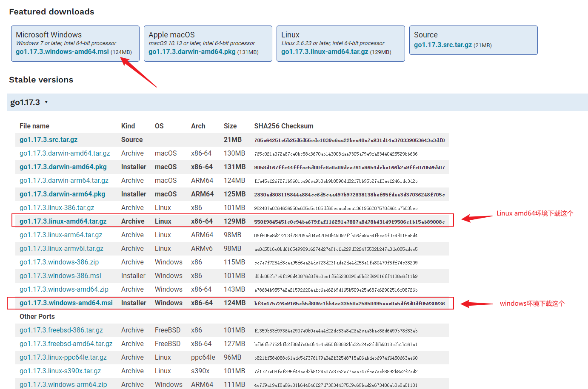Image resolution: width=588 pixels, height=389 pixels.
Task: Open the go1.17.3.linux-arm64.tar.gz link
Action: point(61,235)
